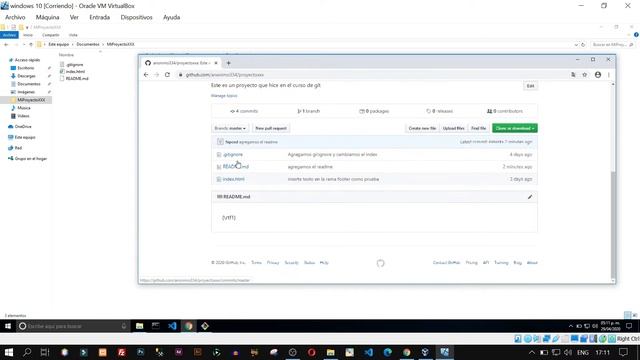Refresh the File Explorer address bar
This screenshot has width=640, height=360.
583,44
